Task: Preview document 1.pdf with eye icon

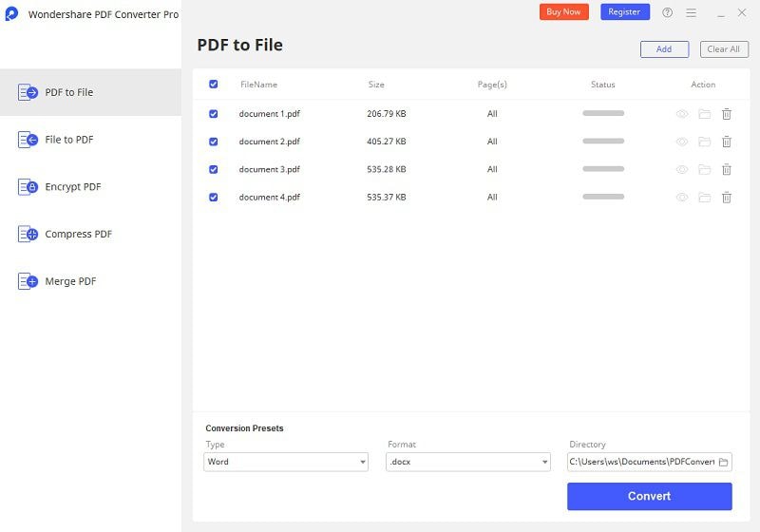Action: click(x=681, y=114)
